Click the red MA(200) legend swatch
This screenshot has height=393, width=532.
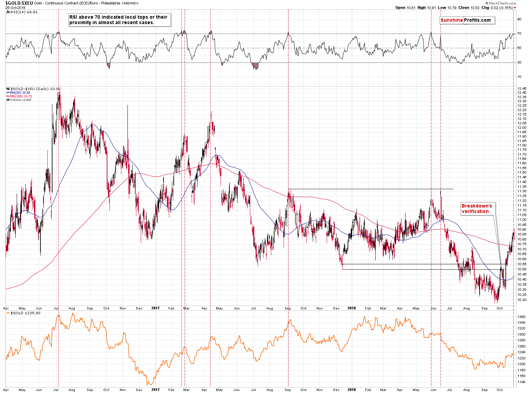point(8,96)
